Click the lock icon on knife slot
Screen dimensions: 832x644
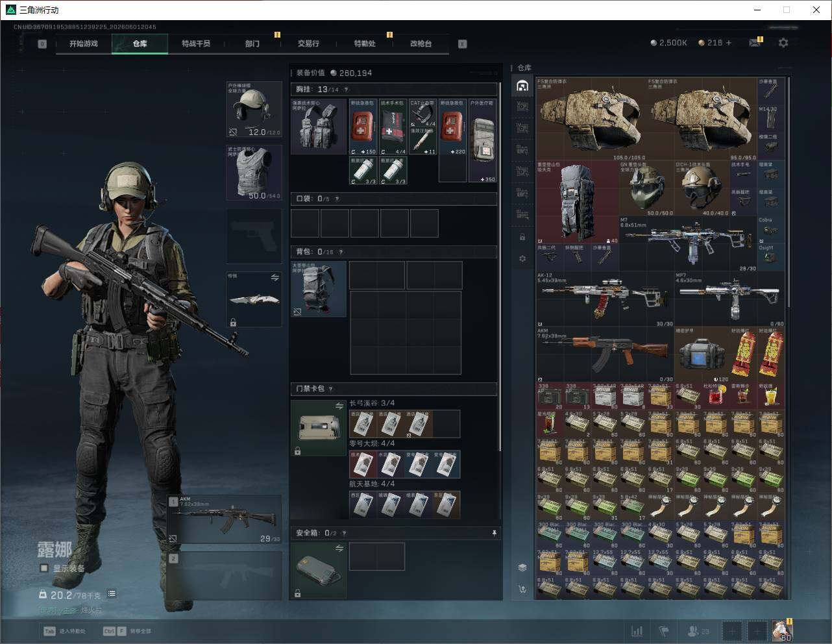coord(233,322)
